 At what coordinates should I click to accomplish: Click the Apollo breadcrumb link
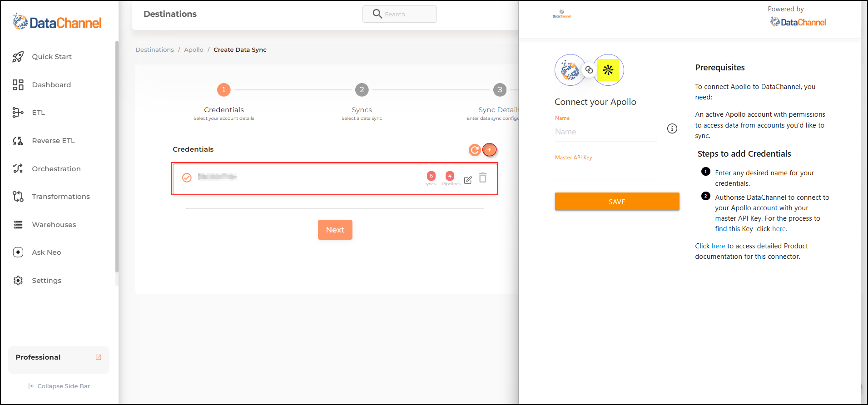(x=193, y=49)
